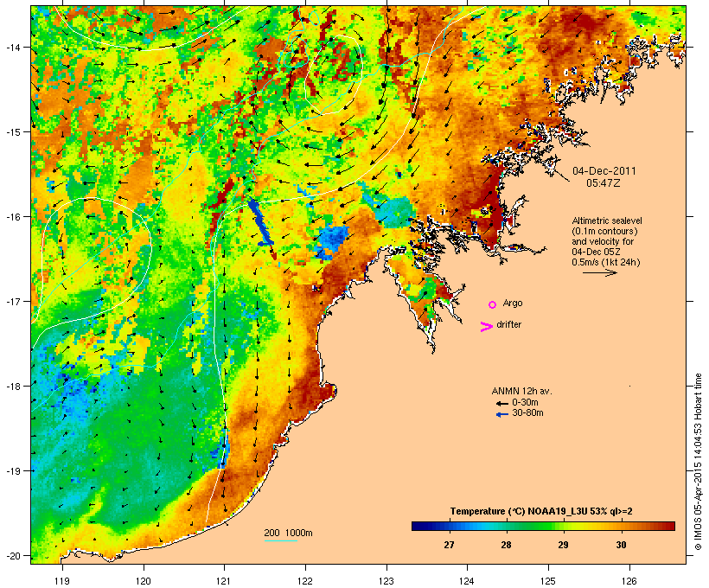Click the longitude axis label 119
The image size is (709, 588).
62,581
